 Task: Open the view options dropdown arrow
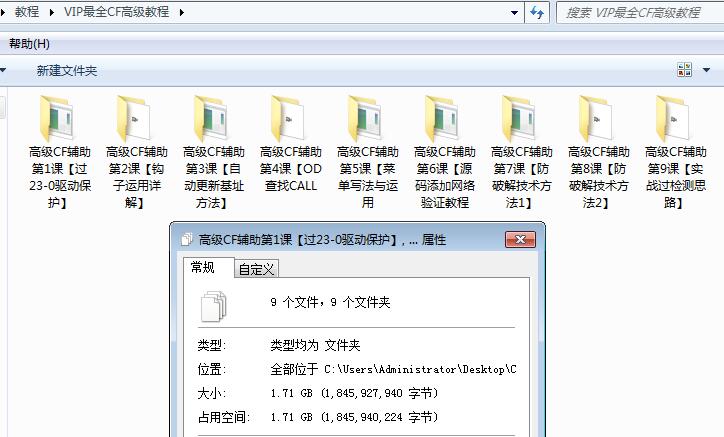706,70
